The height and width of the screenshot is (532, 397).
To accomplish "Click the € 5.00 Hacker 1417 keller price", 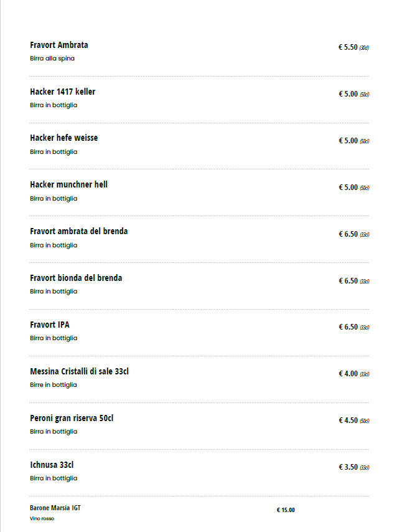I will (x=348, y=94).
